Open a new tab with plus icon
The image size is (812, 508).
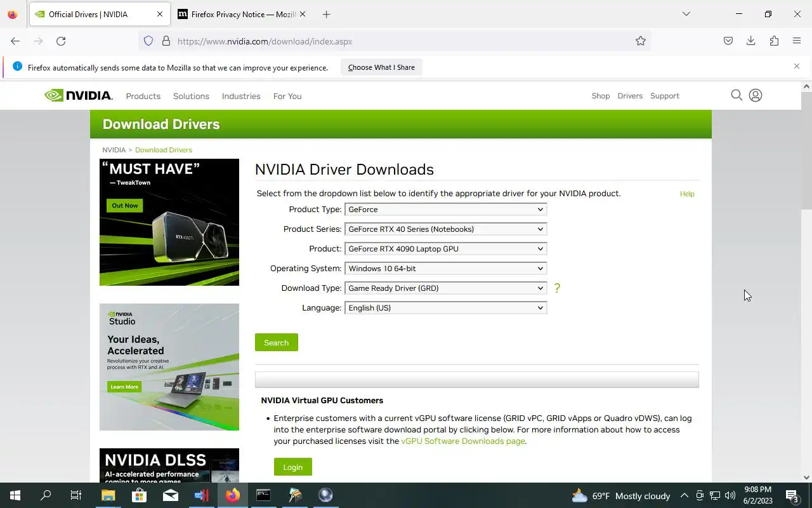coord(326,14)
